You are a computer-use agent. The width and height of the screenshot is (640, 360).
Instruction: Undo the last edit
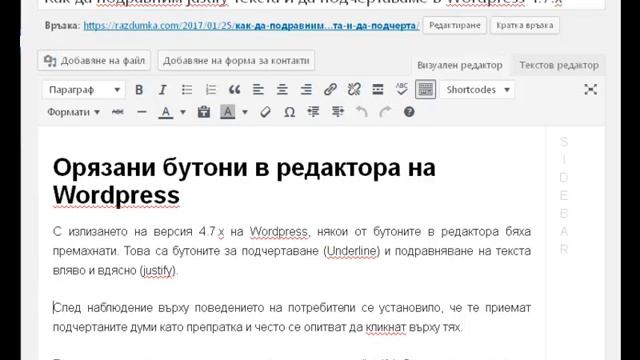(361, 112)
